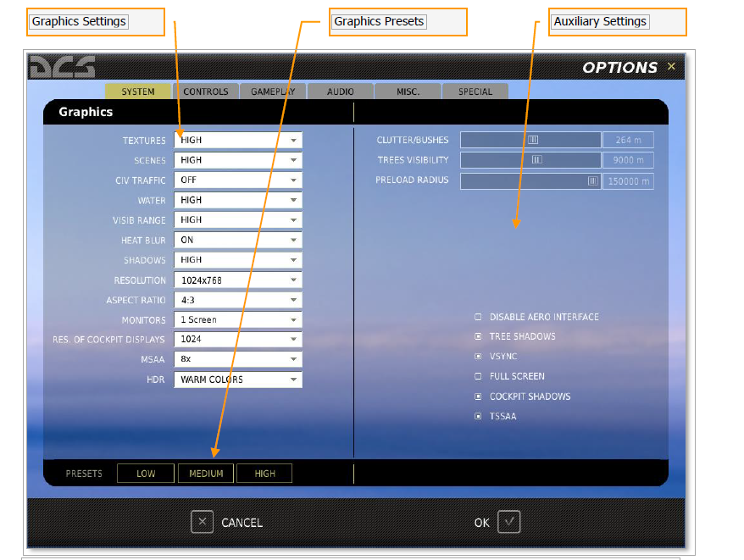Expand the ASPECT RATIO dropdown
This screenshot has width=744, height=560.
pyautogui.click(x=238, y=300)
